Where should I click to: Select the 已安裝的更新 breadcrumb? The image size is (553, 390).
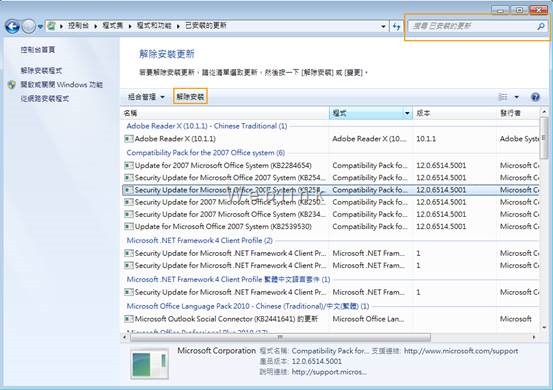point(206,25)
